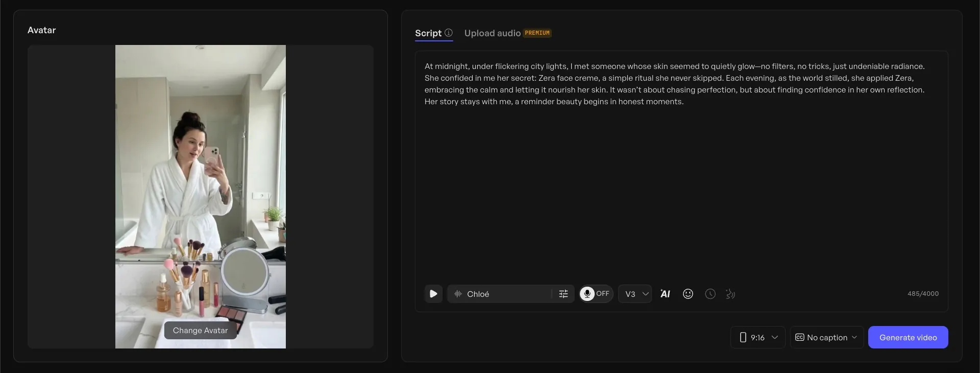Switch to the Upload audio tab
Image resolution: width=980 pixels, height=373 pixels.
[492, 33]
